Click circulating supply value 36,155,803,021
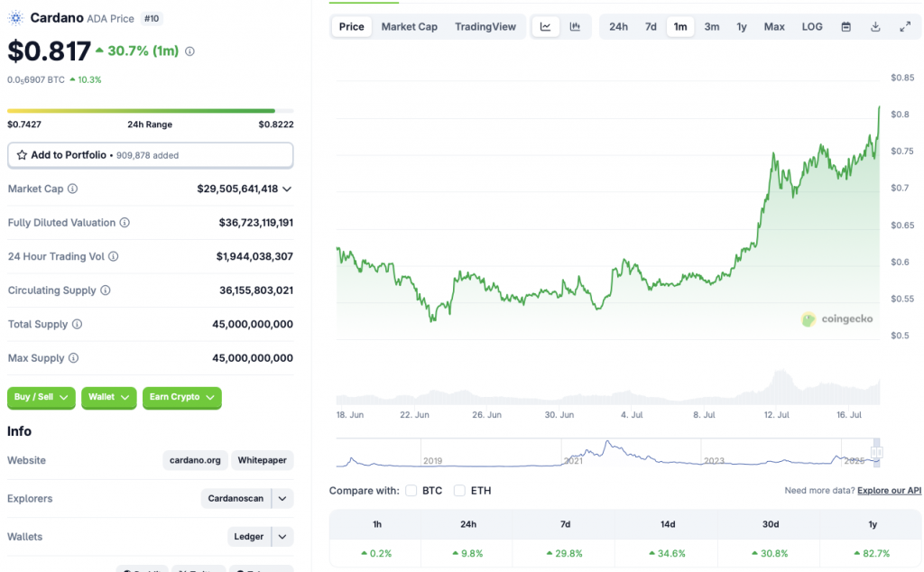The width and height of the screenshot is (924, 572). 255,291
